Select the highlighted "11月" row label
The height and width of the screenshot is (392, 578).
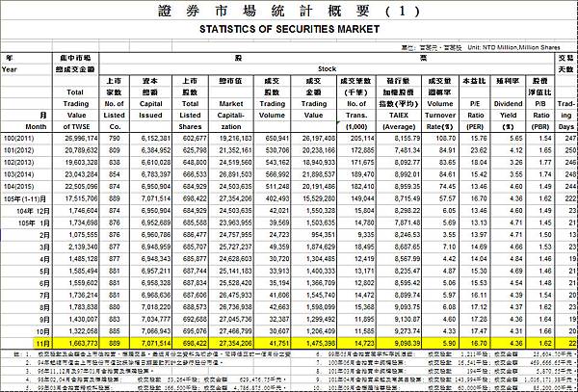[x=43, y=344]
